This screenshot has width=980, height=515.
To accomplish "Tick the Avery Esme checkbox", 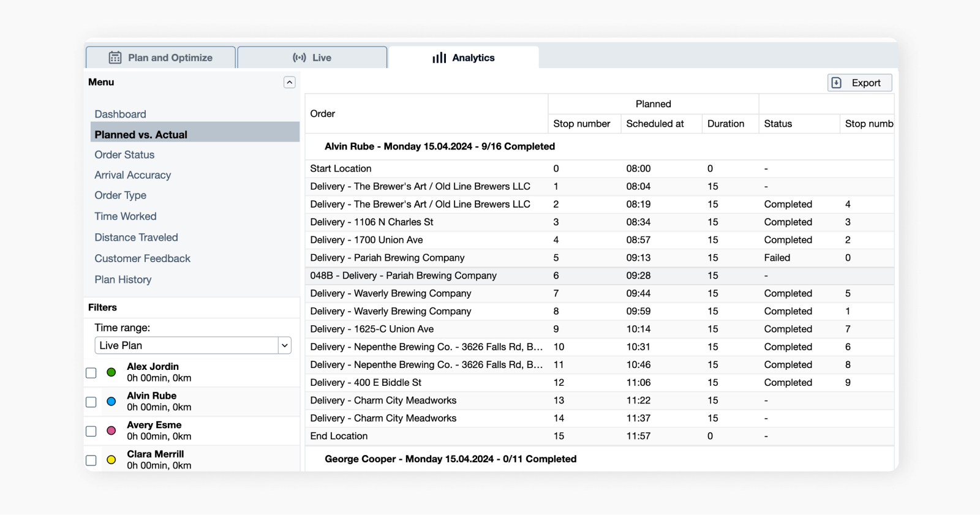I will point(91,431).
